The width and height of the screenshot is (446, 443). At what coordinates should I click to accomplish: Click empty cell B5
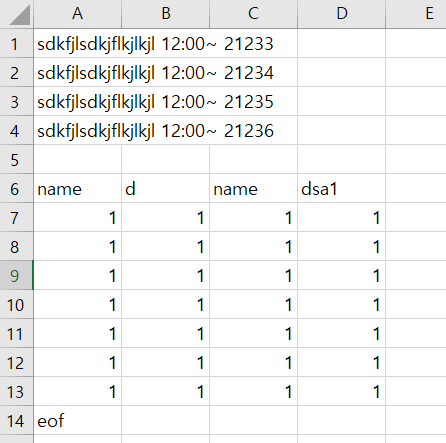tap(166, 160)
